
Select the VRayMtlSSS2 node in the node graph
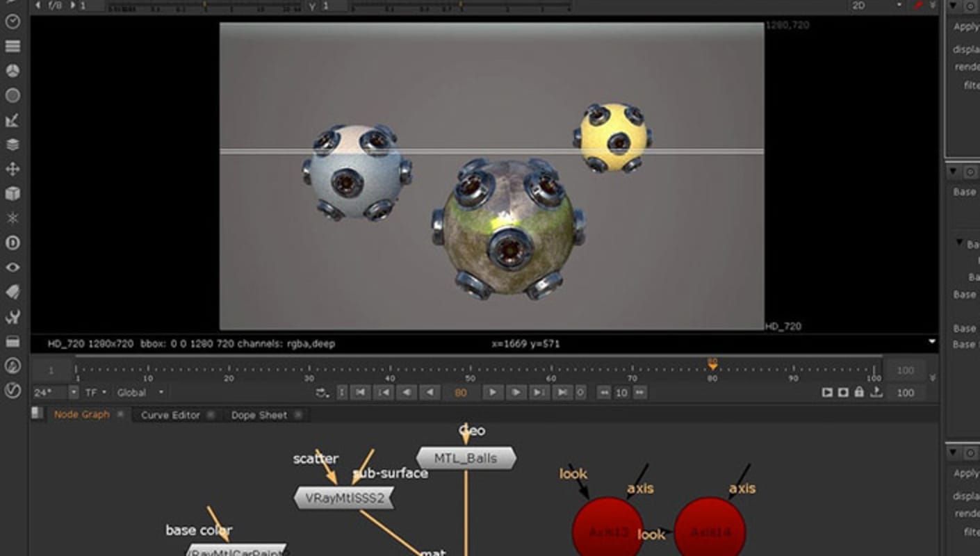345,498
